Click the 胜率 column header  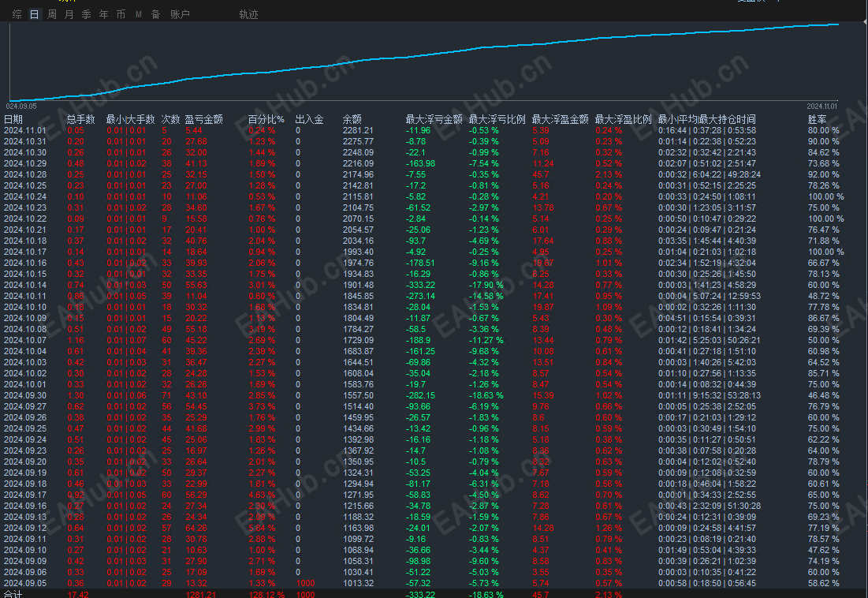817,119
